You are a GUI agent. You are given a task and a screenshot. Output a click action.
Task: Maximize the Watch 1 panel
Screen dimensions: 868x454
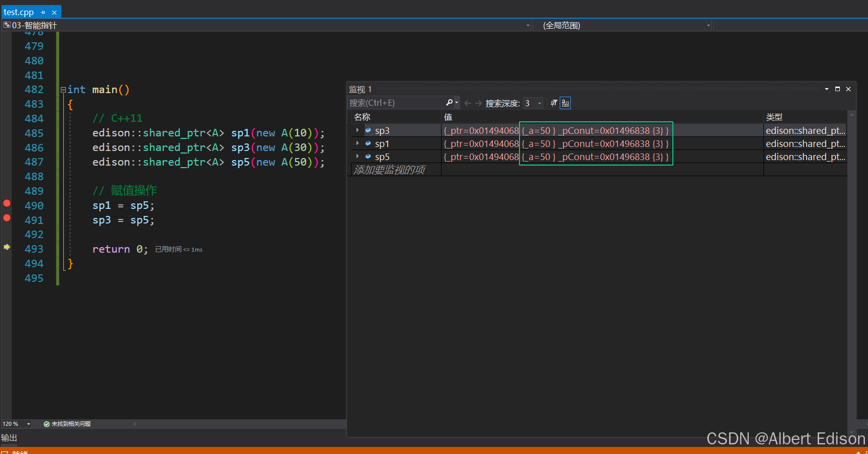coord(837,89)
